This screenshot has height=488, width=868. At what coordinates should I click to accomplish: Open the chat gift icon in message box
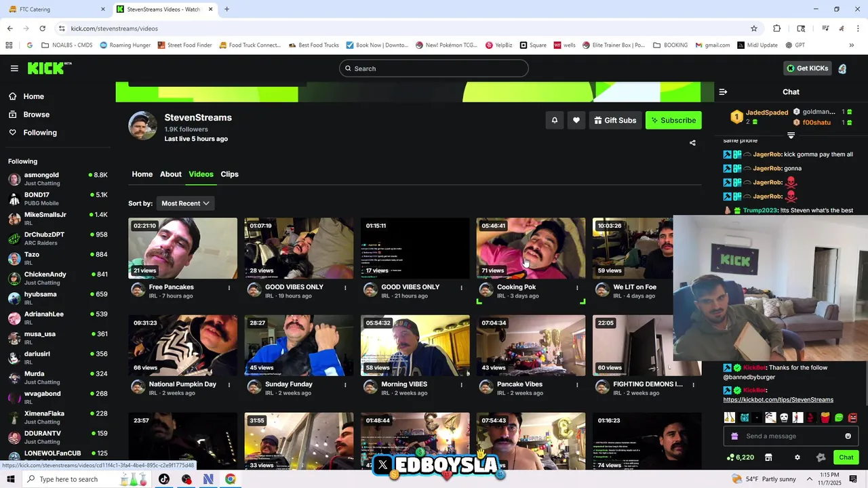click(734, 436)
